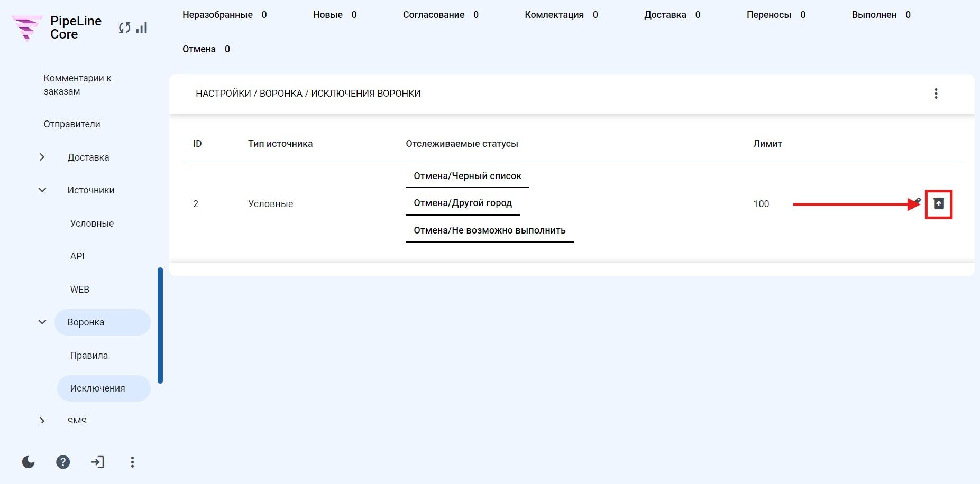The width and height of the screenshot is (980, 484).
Task: Click the PipeLine Core logo
Action: (x=57, y=27)
